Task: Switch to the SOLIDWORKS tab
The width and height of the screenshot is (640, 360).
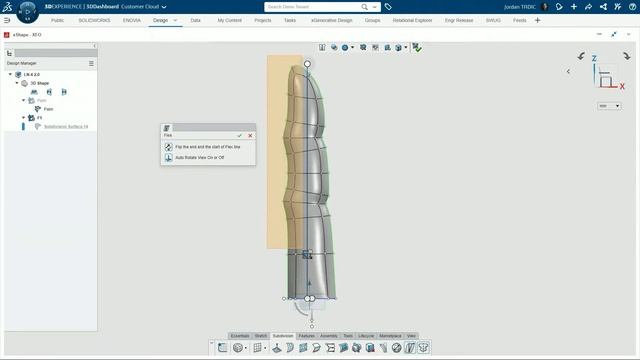Action: (94, 20)
